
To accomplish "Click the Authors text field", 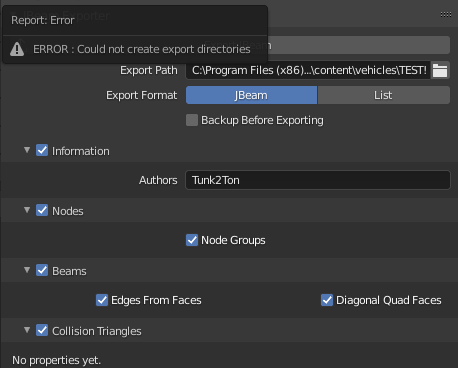I will 318,180.
